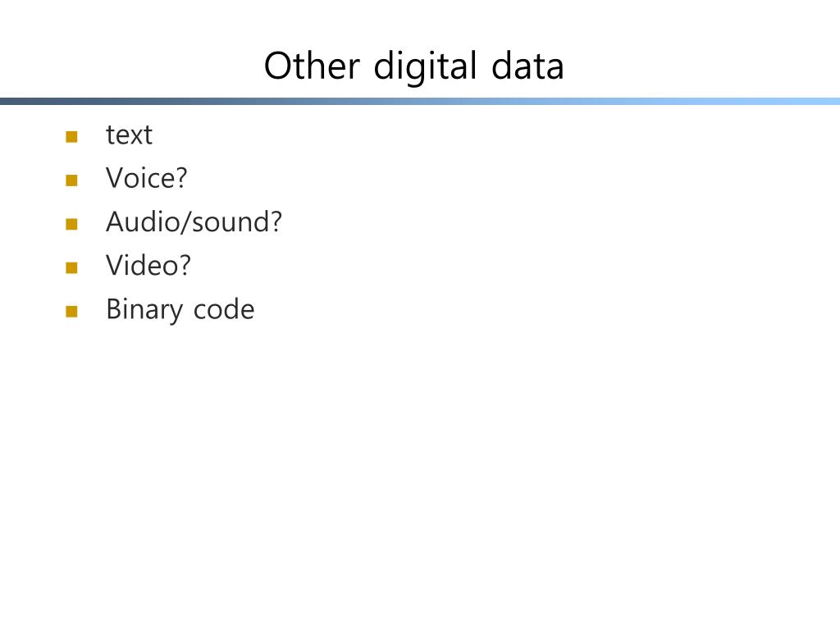Click the slash between "Audio" and "sound"
Image resolution: width=840 pixels, height=630 pixels.
point(185,222)
